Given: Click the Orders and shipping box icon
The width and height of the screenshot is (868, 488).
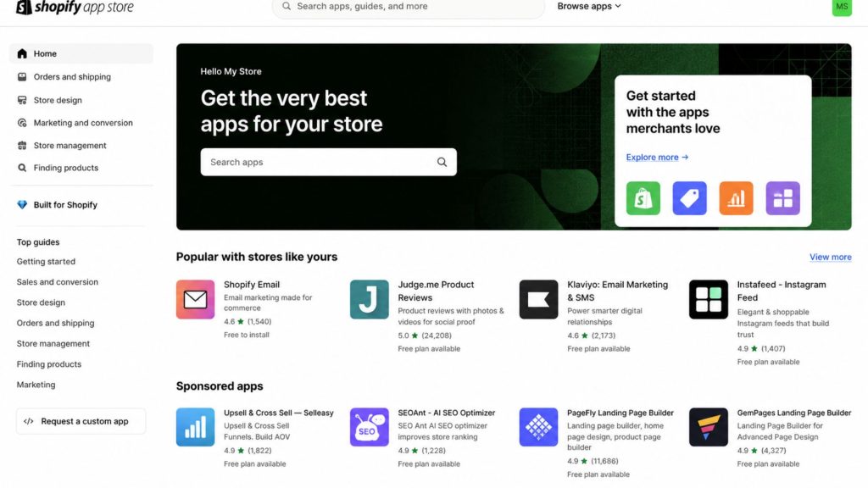Looking at the screenshot, I should 22,77.
